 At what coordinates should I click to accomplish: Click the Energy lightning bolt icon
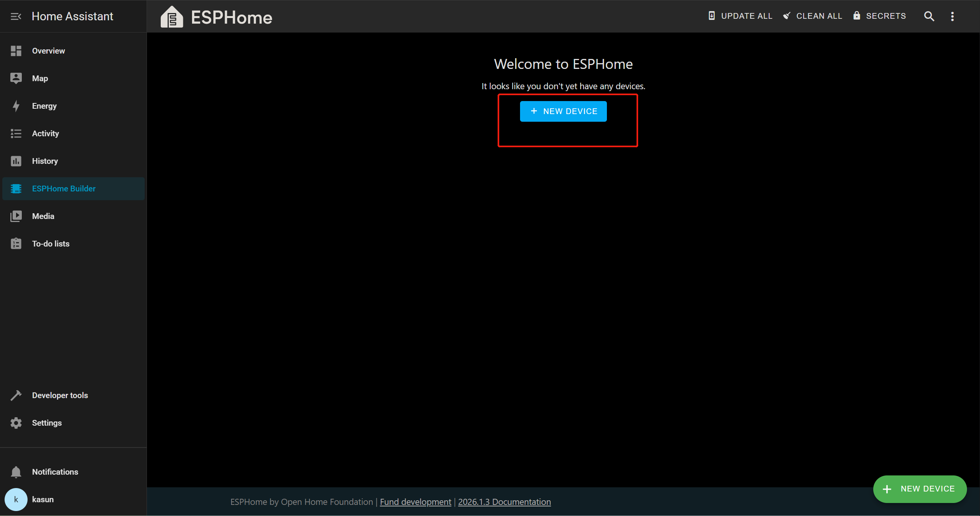click(16, 106)
